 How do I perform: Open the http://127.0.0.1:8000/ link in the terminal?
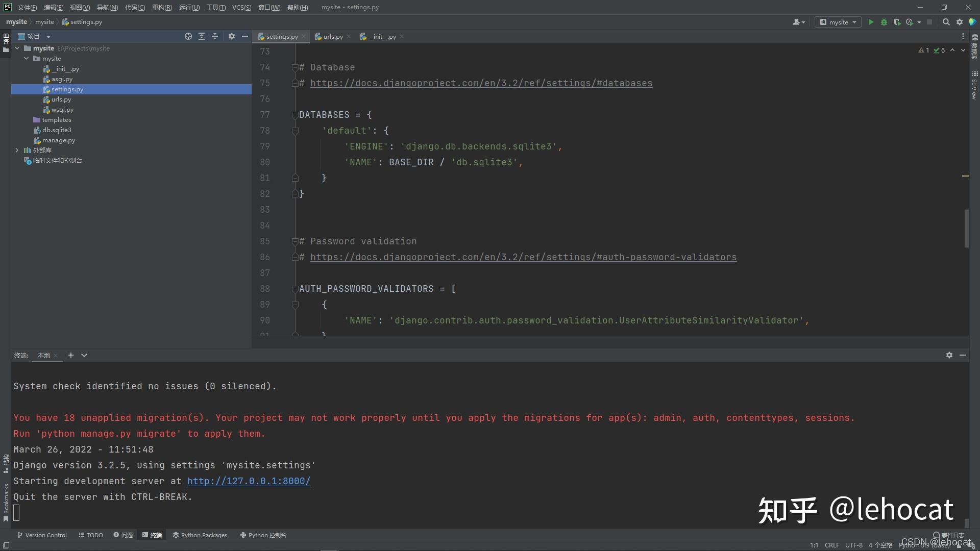(x=249, y=481)
